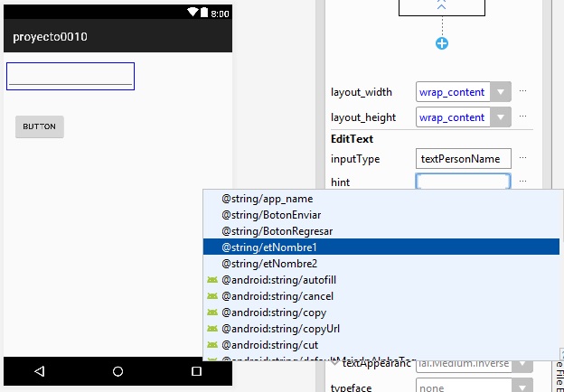Image resolution: width=564 pixels, height=392 pixels.
Task: Click the blue plus constraint handle
Action: (x=442, y=43)
